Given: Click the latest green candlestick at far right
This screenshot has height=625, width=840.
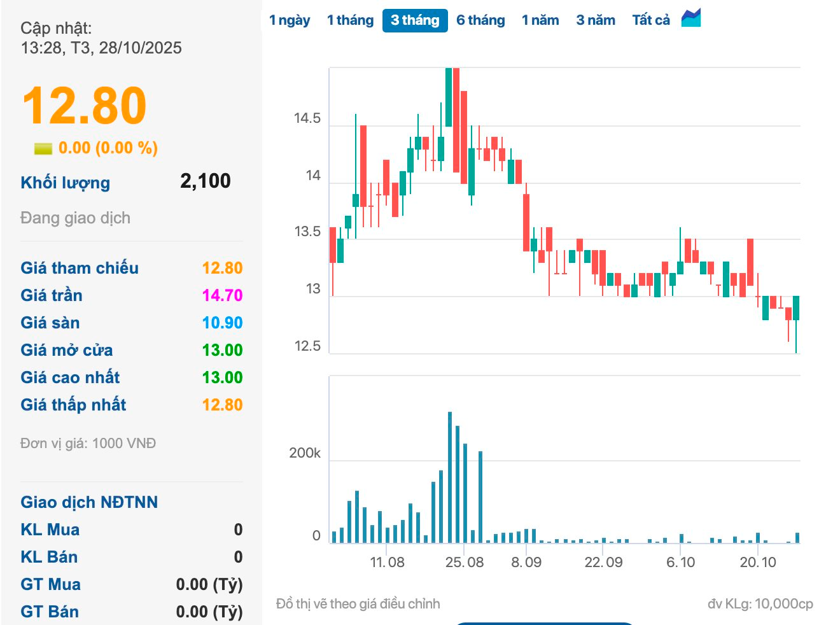Looking at the screenshot, I should [x=796, y=308].
